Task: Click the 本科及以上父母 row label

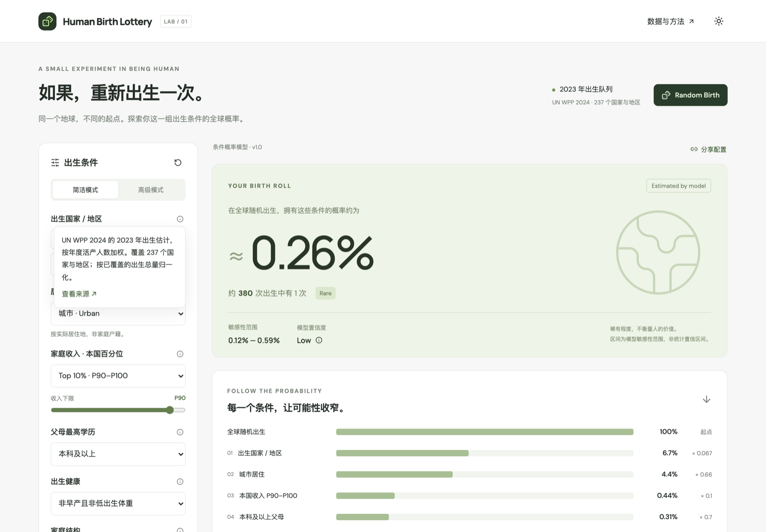Action: click(x=261, y=517)
